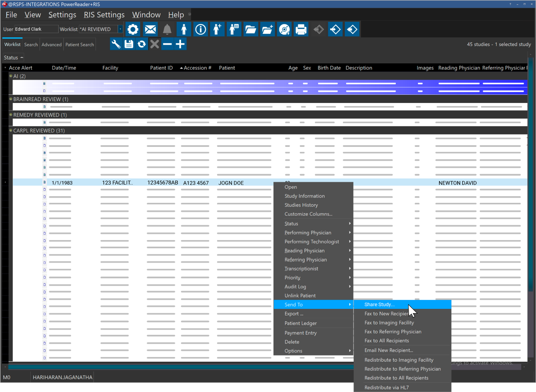Switch to the Patient Search tab
536x392 pixels.
(79, 44)
